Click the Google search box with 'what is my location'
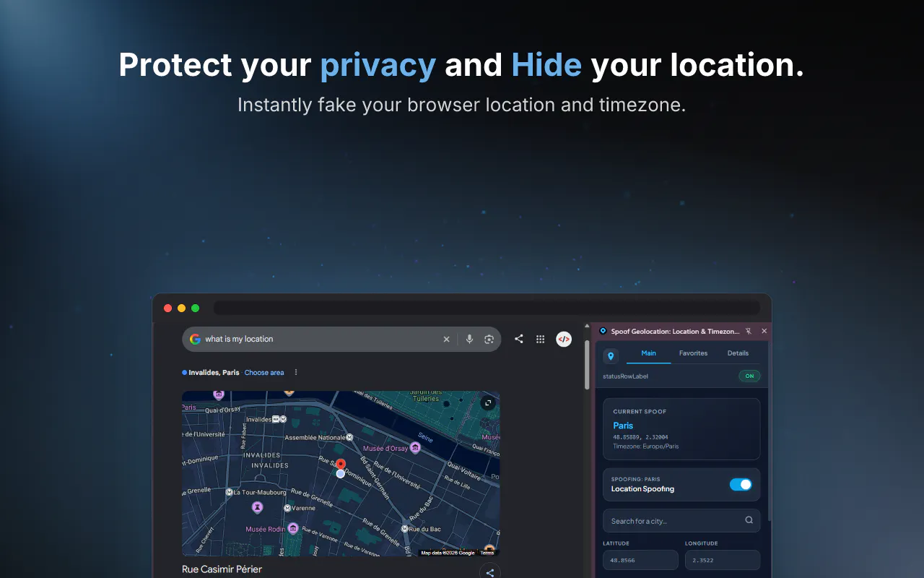 pyautogui.click(x=341, y=339)
